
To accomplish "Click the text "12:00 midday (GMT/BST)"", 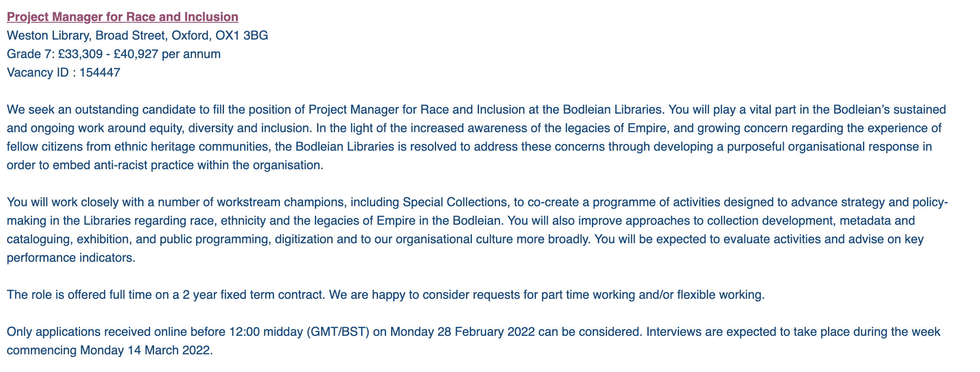I will pos(299,332).
